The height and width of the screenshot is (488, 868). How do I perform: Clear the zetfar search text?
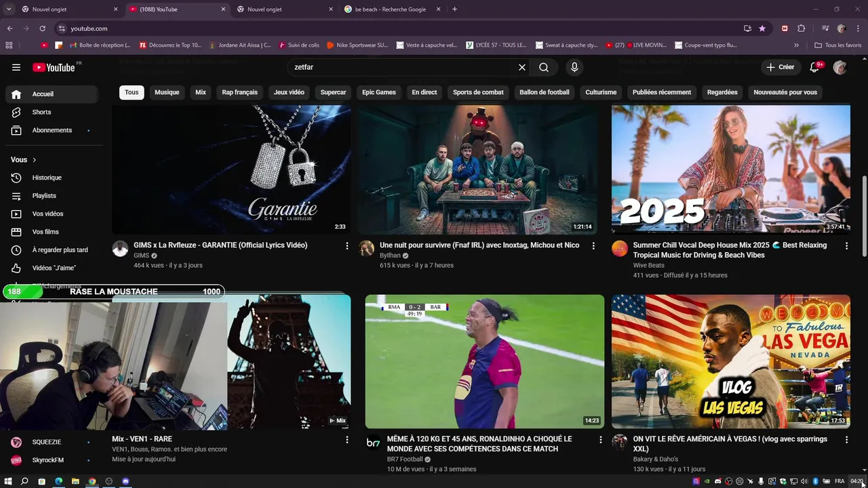click(x=522, y=67)
